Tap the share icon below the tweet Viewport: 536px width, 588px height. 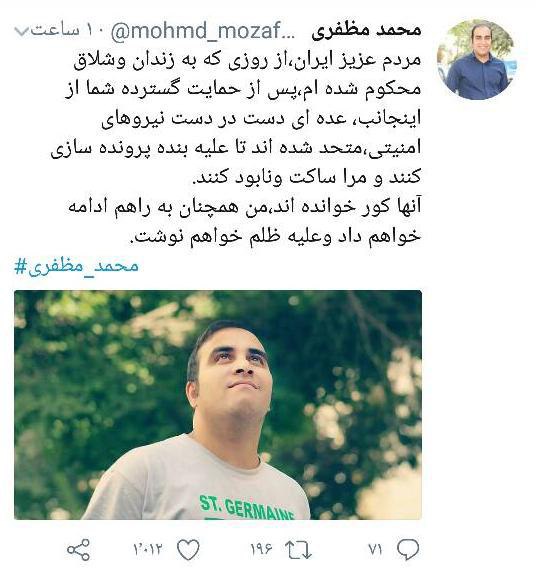(x=78, y=550)
